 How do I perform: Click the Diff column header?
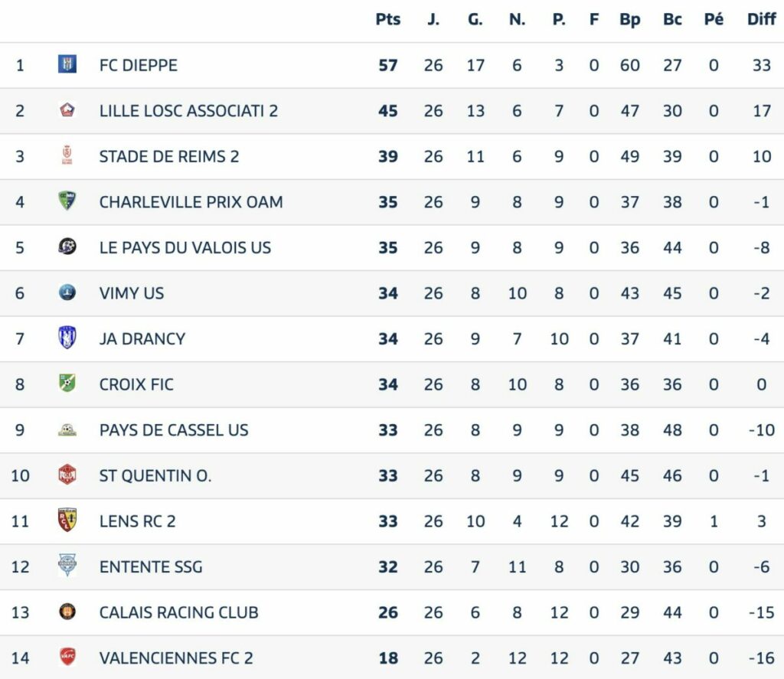(x=761, y=20)
